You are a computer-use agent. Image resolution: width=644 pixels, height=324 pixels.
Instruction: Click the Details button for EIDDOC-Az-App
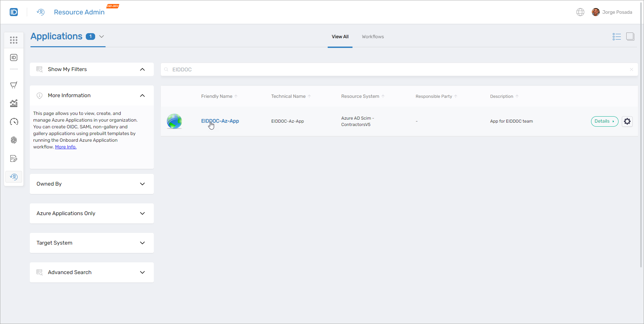point(604,121)
